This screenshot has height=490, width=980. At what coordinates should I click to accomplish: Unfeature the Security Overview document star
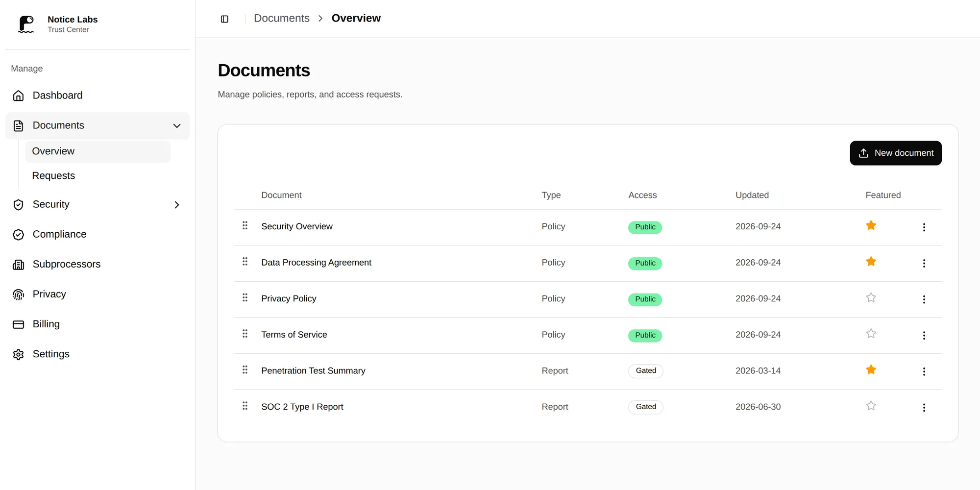871,225
